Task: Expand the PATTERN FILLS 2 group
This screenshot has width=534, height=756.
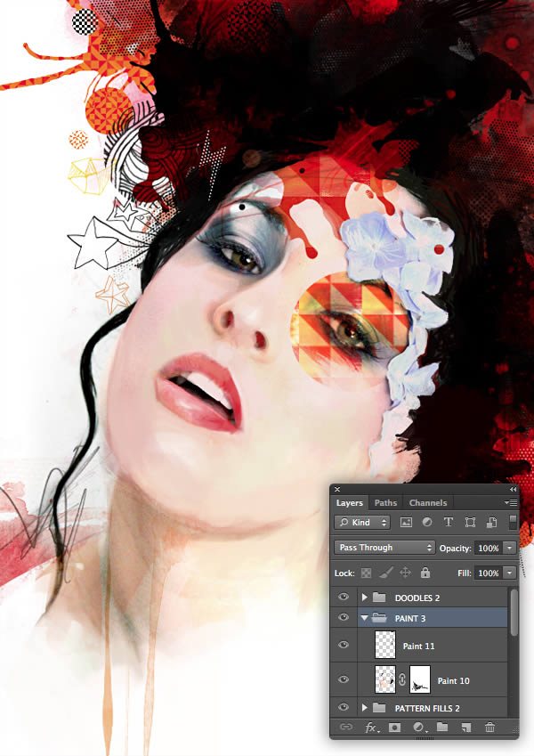Action: [364, 708]
